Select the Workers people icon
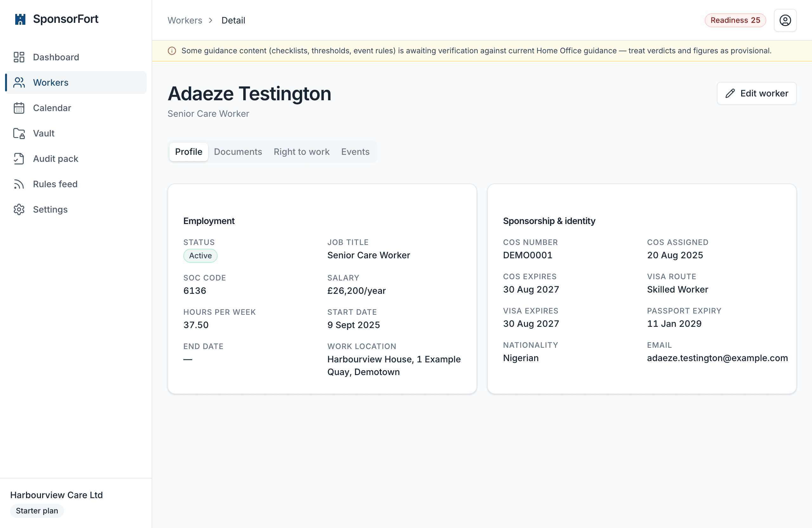This screenshot has width=812, height=528. pos(19,82)
